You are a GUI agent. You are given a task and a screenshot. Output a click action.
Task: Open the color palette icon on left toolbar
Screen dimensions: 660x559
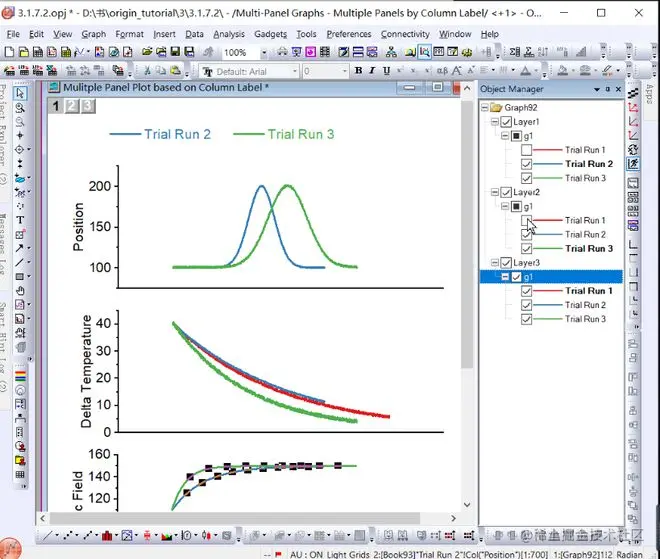pyautogui.click(x=20, y=376)
